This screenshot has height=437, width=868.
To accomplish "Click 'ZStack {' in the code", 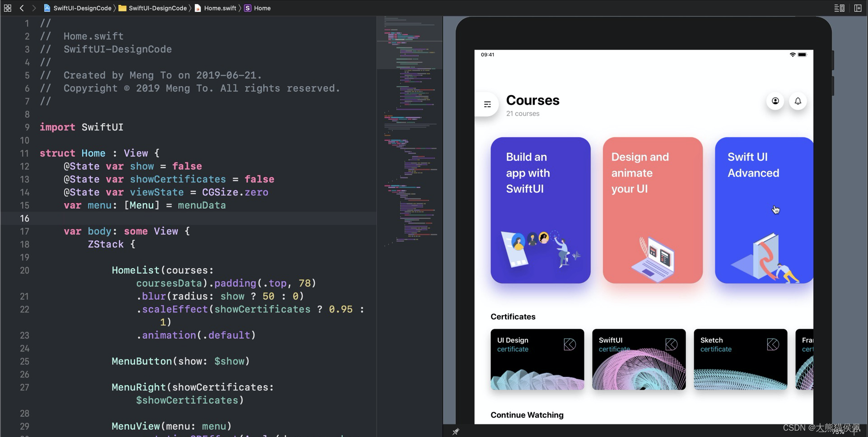I will (112, 244).
